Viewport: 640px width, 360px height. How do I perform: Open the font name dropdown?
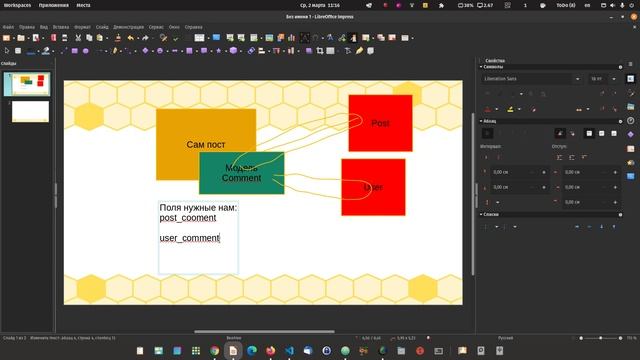578,79
